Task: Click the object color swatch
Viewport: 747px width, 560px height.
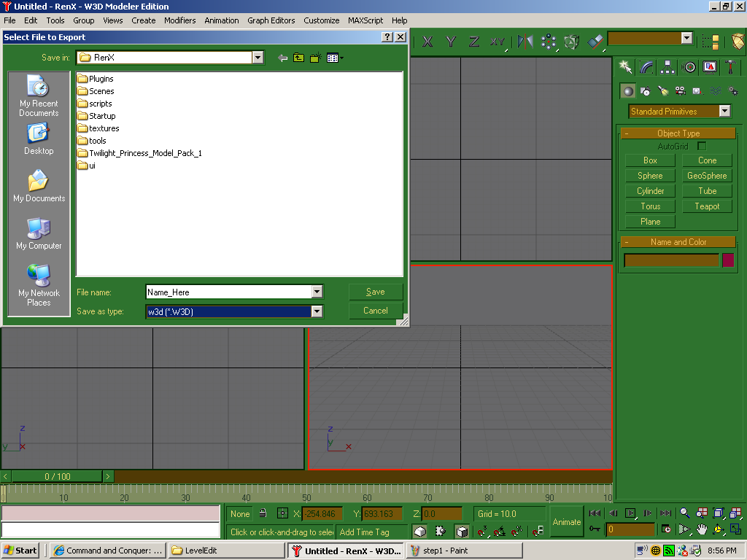Action: 727,260
